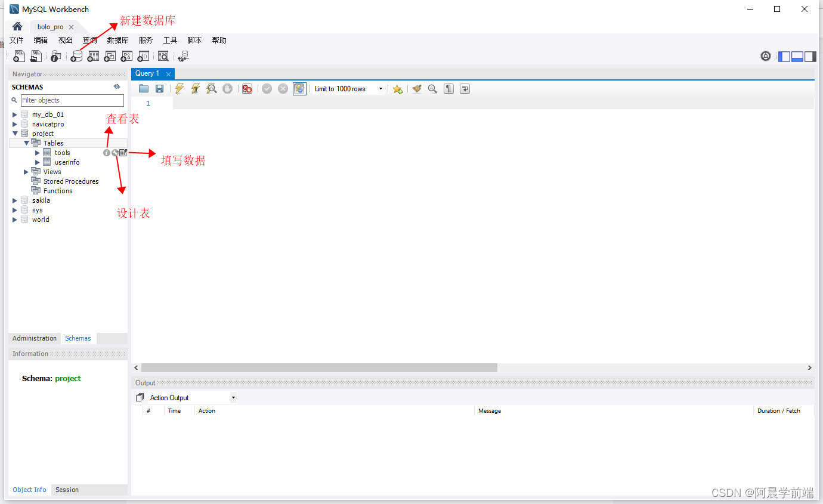Viewport: 823px width, 504px height.
Task: Open the 服务 menu
Action: [146, 41]
